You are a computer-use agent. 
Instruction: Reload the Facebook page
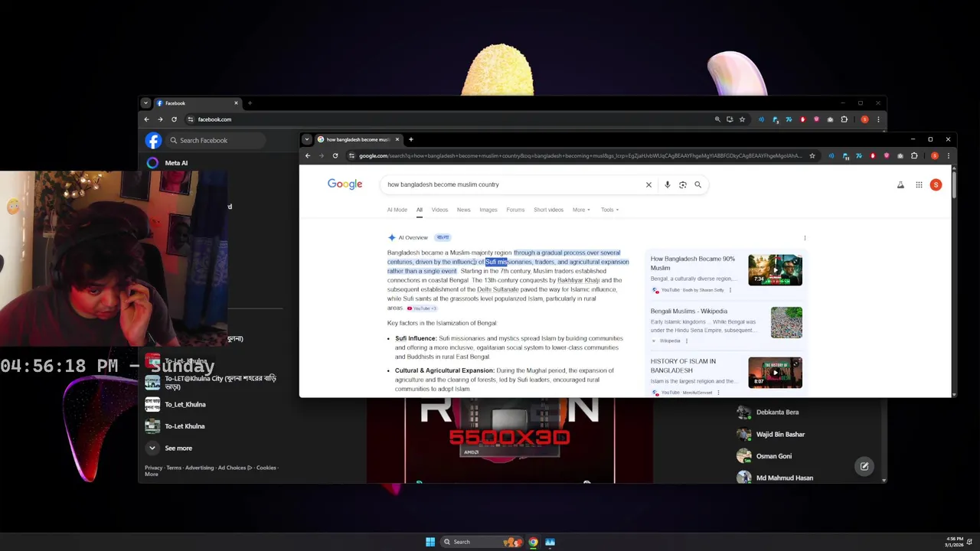[174, 119]
